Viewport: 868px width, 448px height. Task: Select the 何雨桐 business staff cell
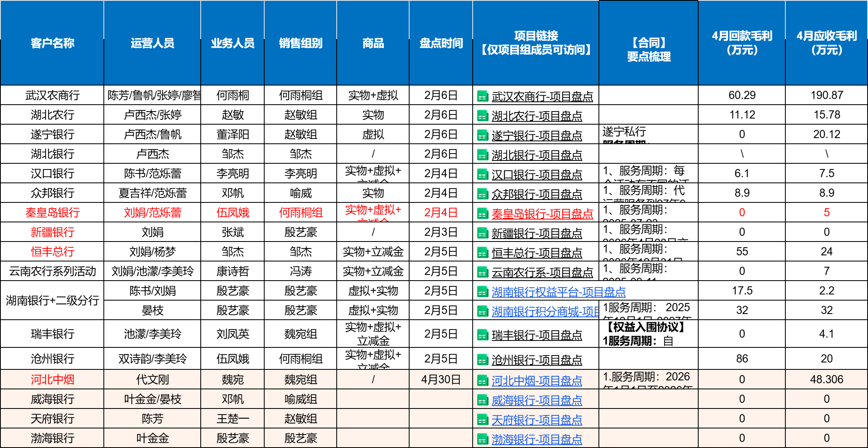(232, 95)
